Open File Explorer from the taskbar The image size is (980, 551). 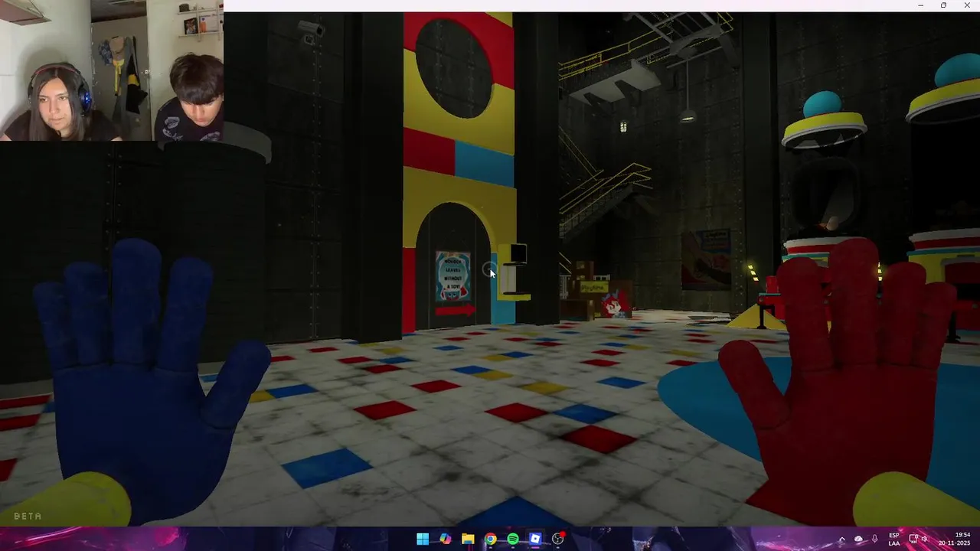click(468, 539)
